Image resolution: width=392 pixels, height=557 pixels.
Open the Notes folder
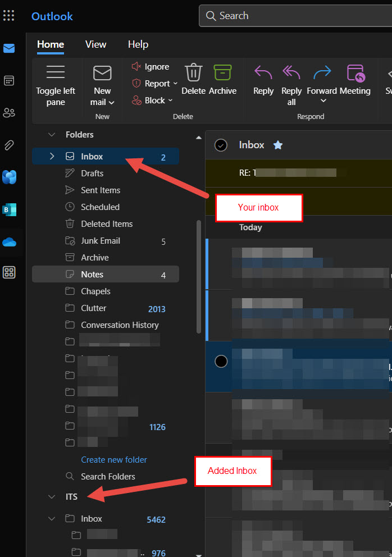click(106, 274)
